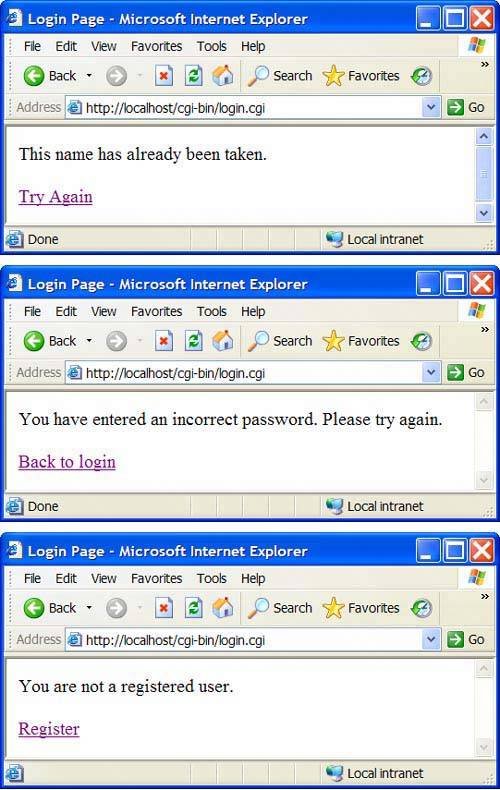
Task: Follow the Register link
Action: coord(49,729)
